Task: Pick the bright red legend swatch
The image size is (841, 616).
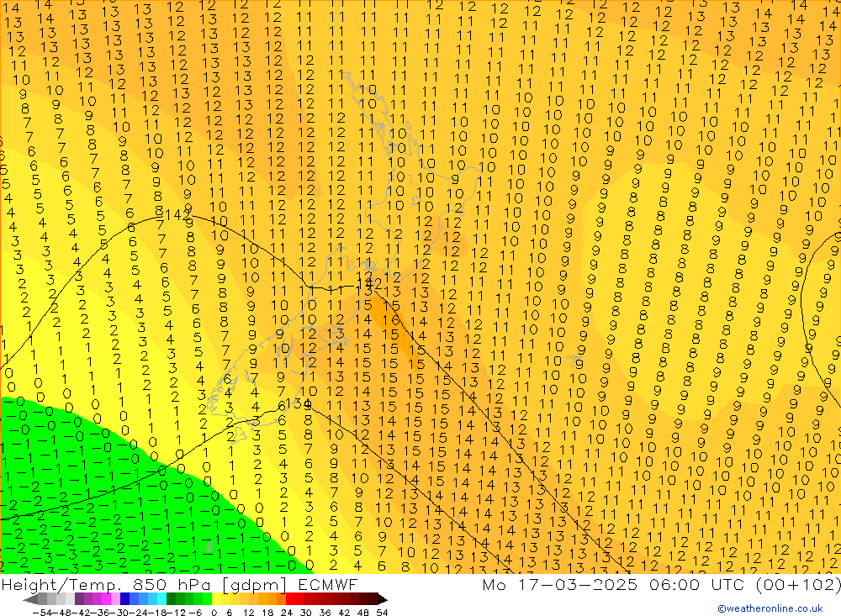Action: (x=290, y=599)
